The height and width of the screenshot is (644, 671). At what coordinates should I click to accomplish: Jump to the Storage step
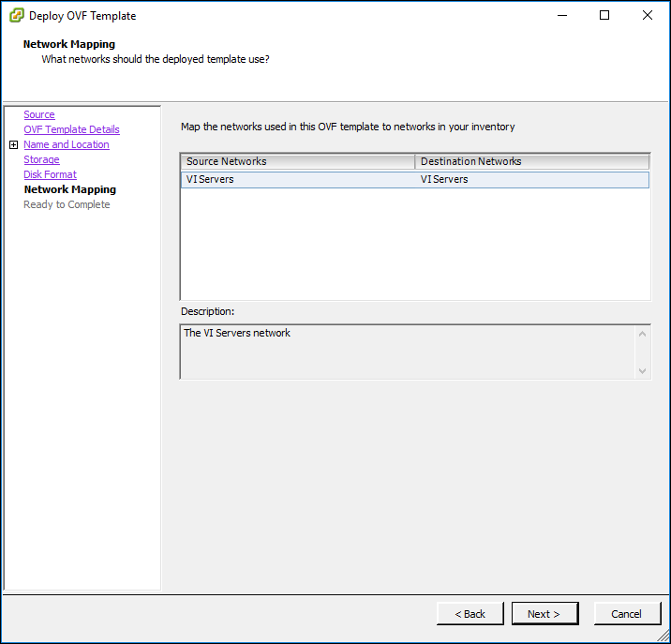(x=41, y=159)
